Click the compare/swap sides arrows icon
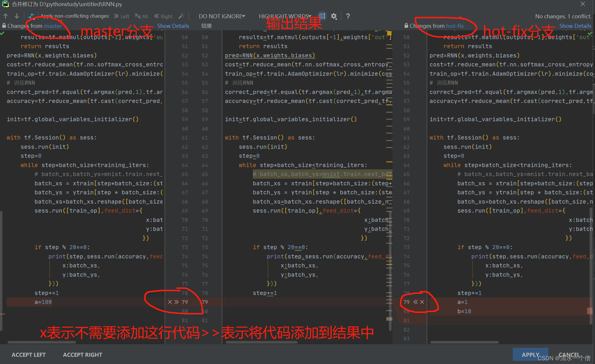Viewport: 595px width, 364px height. (x=31, y=16)
